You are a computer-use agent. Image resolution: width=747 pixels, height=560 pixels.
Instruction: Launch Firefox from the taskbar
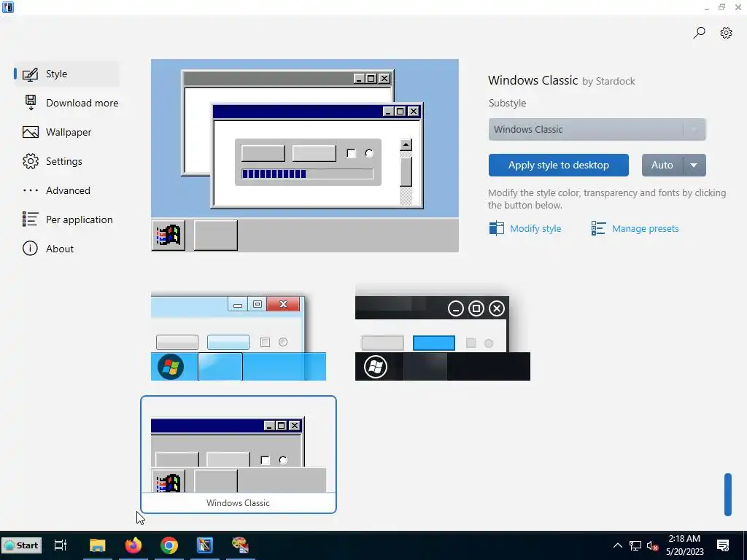pos(133,545)
